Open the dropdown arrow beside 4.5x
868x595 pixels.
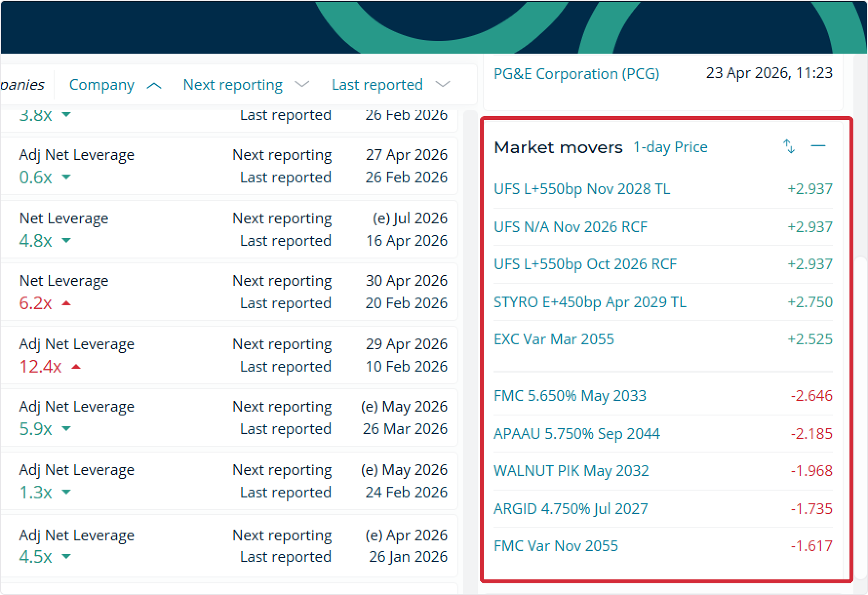point(67,557)
